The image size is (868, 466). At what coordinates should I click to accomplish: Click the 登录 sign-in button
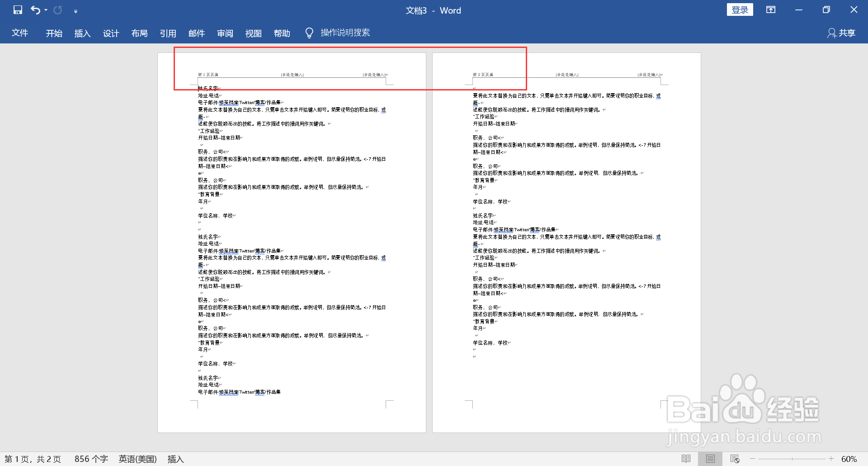click(740, 9)
